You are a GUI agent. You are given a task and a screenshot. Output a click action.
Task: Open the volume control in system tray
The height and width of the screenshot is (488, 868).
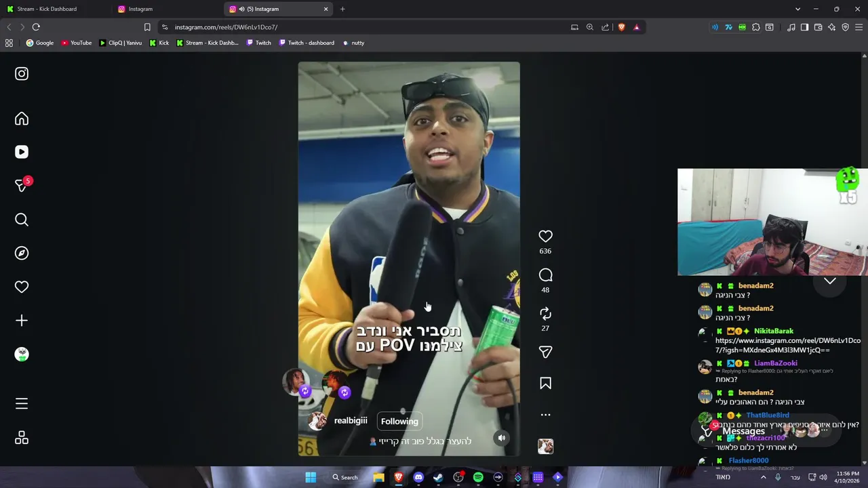click(823, 477)
